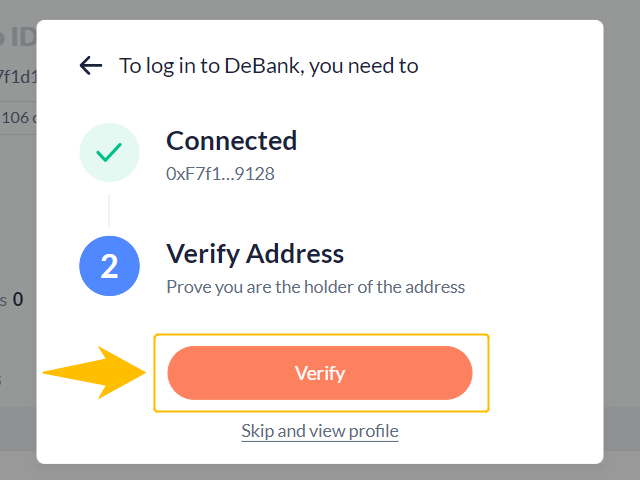Select the blue step 2 circle icon
The image size is (640, 480).
(109, 266)
